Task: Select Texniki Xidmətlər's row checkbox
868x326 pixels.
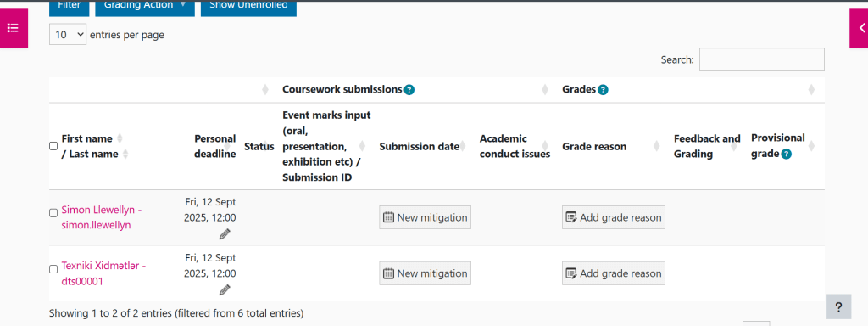Action: [53, 269]
